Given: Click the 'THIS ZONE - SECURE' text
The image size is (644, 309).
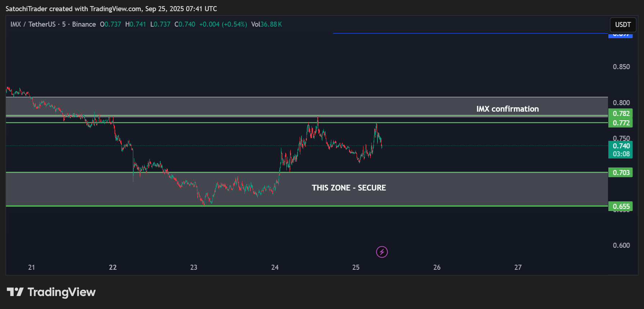Looking at the screenshot, I should tap(349, 188).
